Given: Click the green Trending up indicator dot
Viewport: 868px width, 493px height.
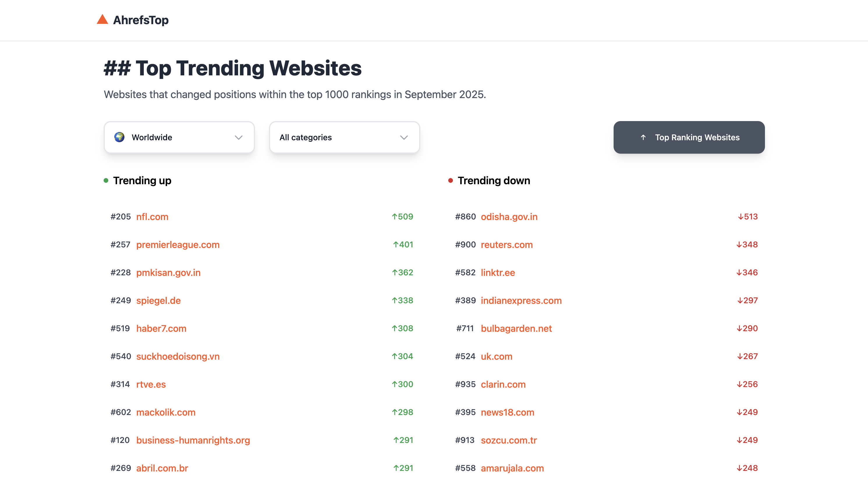Looking at the screenshot, I should click(106, 180).
